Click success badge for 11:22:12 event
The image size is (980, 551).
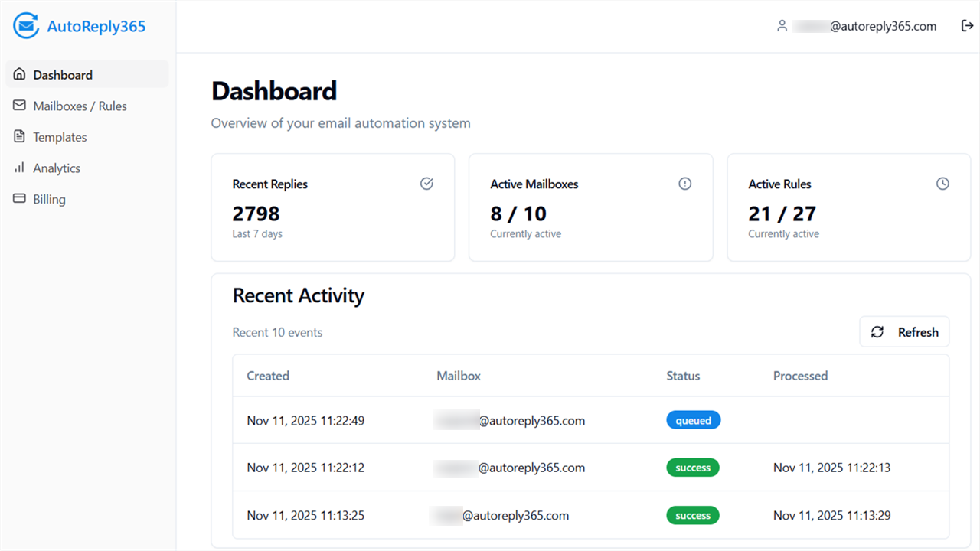coord(693,468)
